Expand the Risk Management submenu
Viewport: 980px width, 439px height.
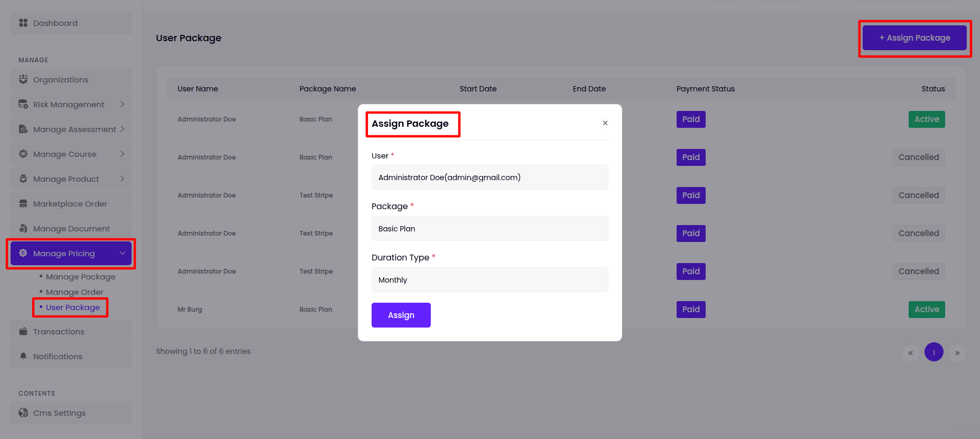click(x=122, y=104)
